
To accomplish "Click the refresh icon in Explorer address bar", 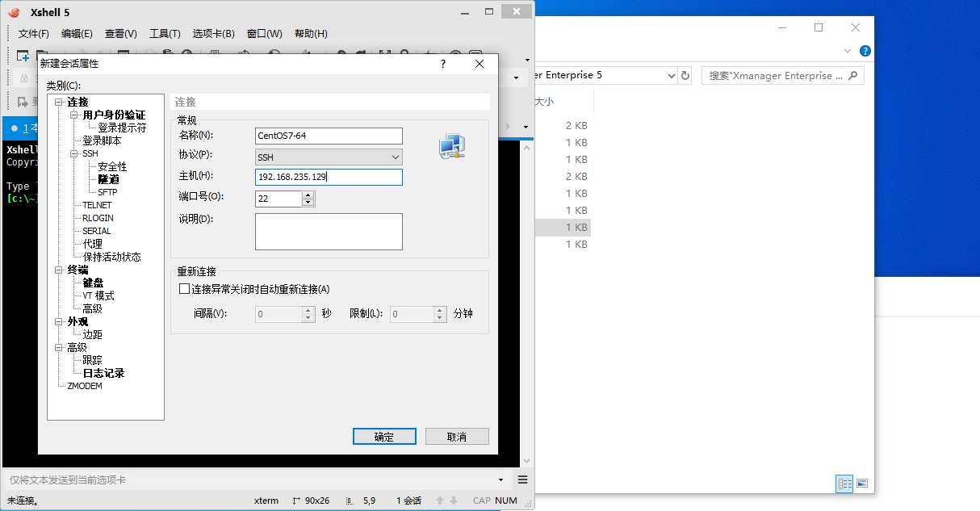I will point(686,75).
